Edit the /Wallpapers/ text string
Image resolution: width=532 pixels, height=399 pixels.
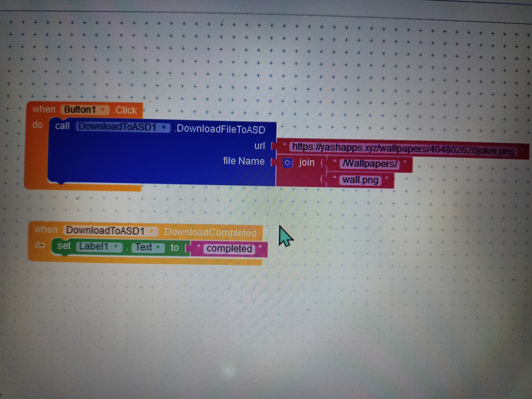370,164
